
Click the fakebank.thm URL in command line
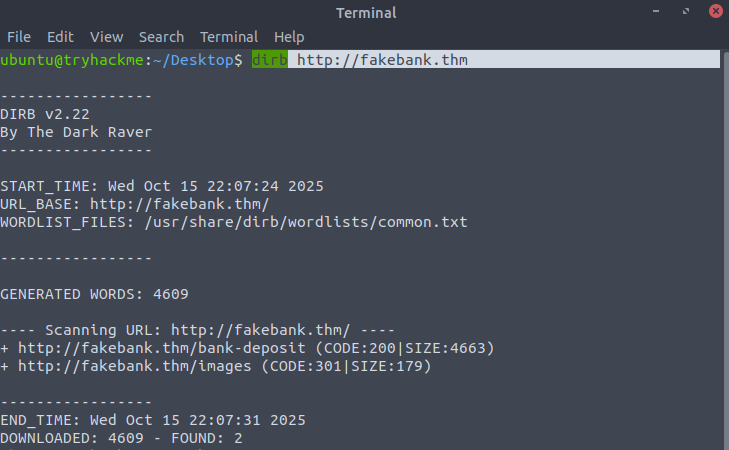tap(382, 60)
